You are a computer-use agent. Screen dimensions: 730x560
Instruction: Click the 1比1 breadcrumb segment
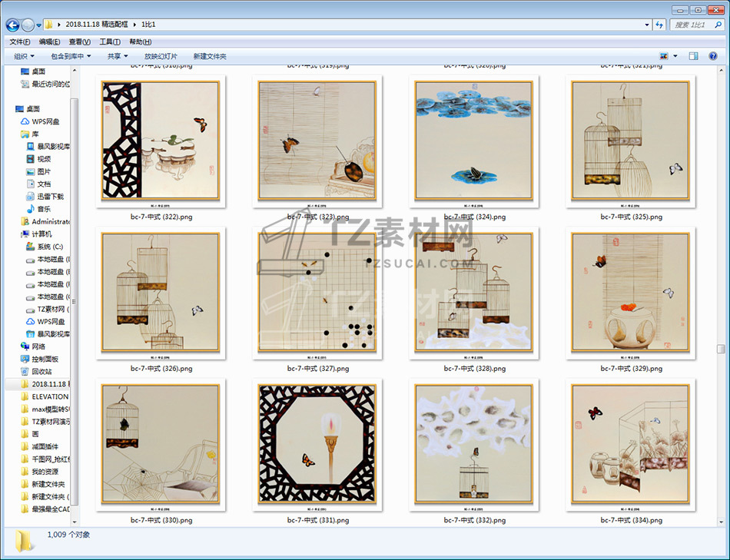point(148,25)
